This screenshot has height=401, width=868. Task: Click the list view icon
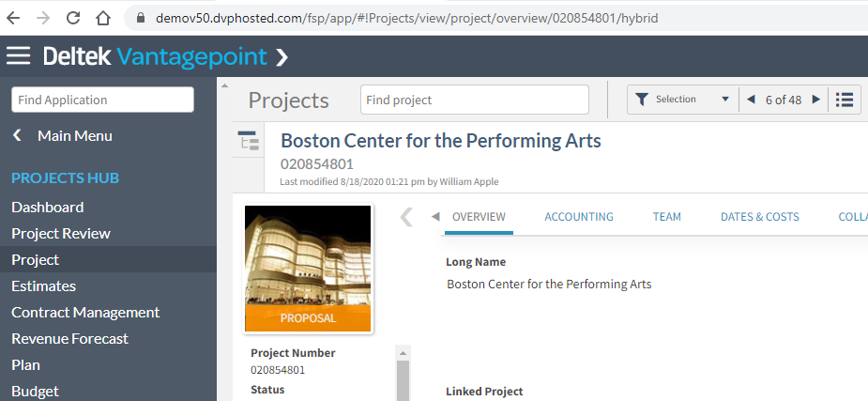(845, 100)
